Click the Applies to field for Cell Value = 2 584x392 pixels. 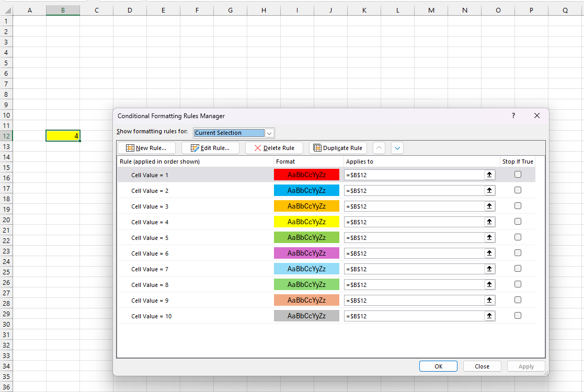point(413,191)
